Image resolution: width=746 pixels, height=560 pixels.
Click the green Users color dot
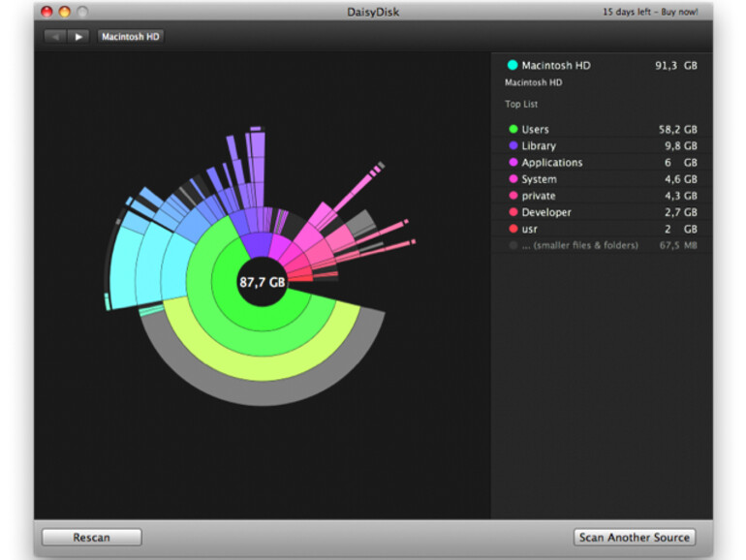coord(513,129)
